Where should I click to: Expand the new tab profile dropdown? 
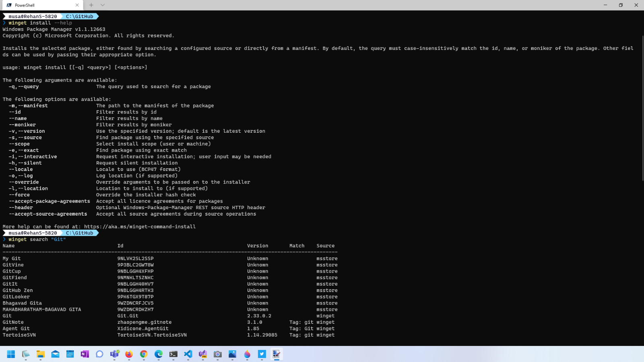(x=103, y=5)
